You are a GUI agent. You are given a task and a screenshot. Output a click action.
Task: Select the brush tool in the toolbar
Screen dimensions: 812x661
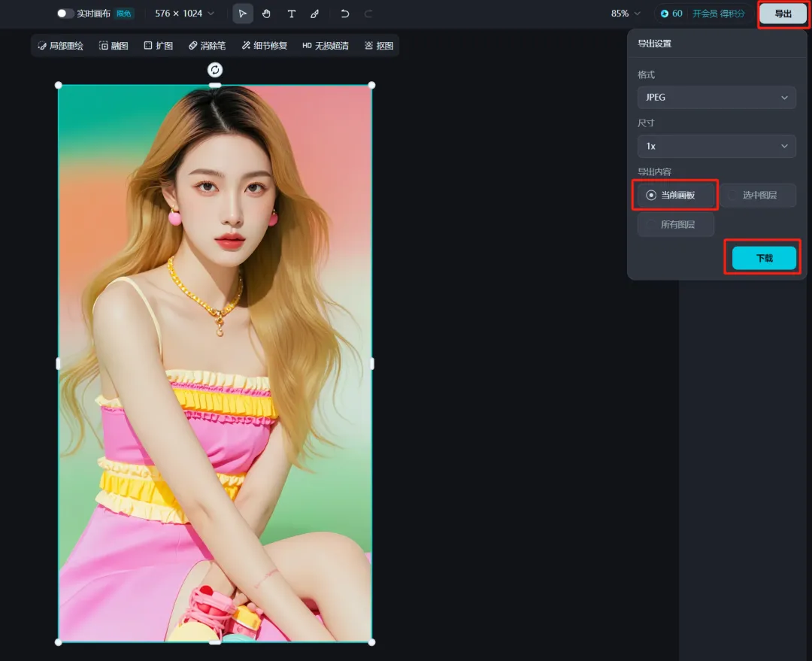(x=315, y=14)
